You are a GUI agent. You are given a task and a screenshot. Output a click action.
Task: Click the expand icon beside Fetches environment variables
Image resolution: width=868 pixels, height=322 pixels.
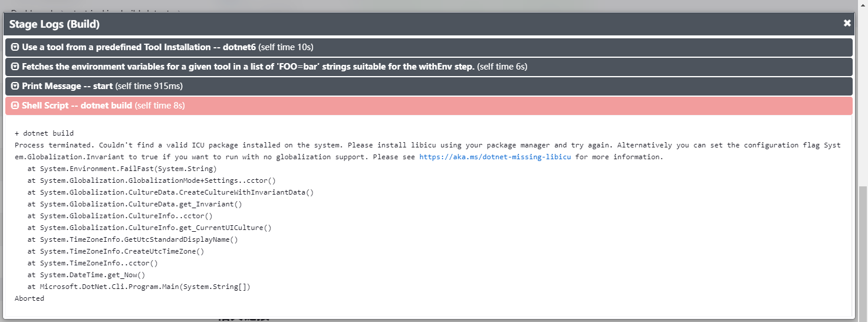(x=15, y=67)
